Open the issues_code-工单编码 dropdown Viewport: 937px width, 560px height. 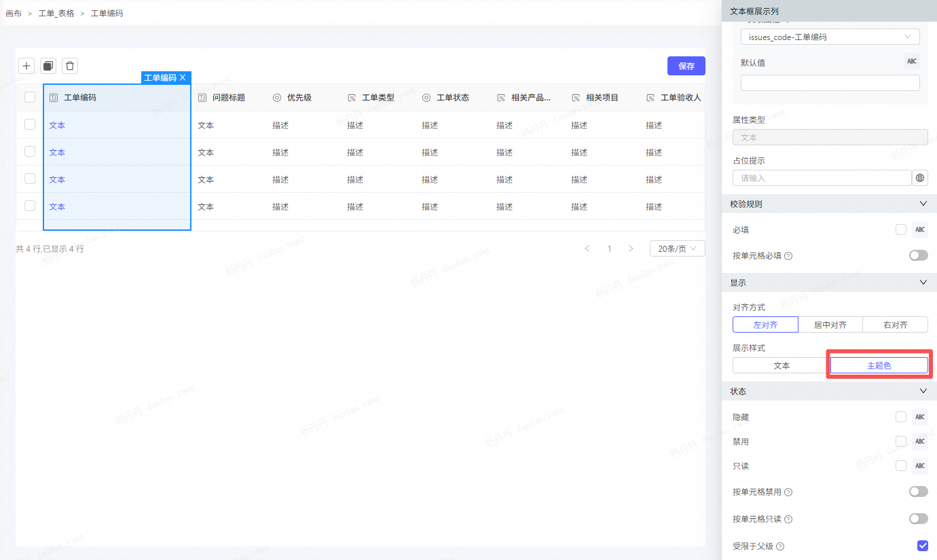(x=830, y=37)
